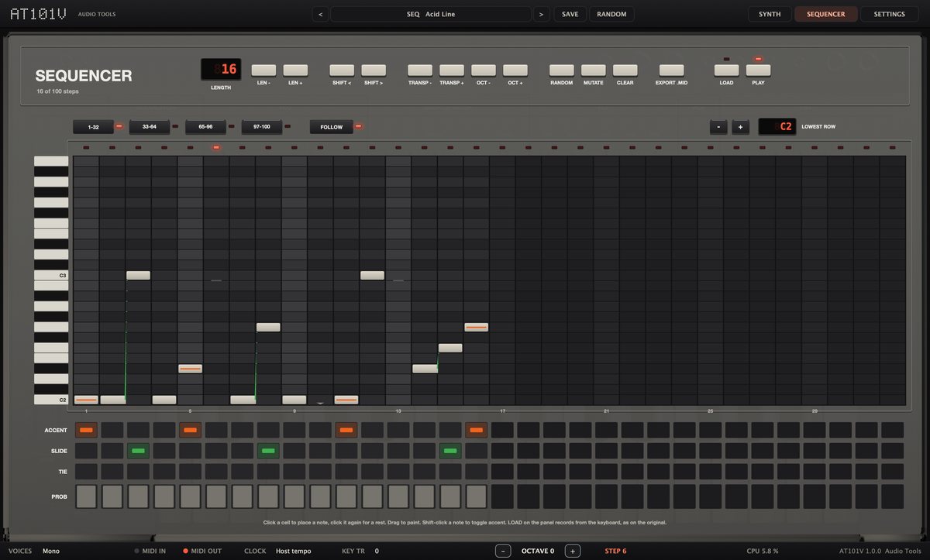Open the SETTINGS tab
The width and height of the screenshot is (930, 560).
point(889,14)
